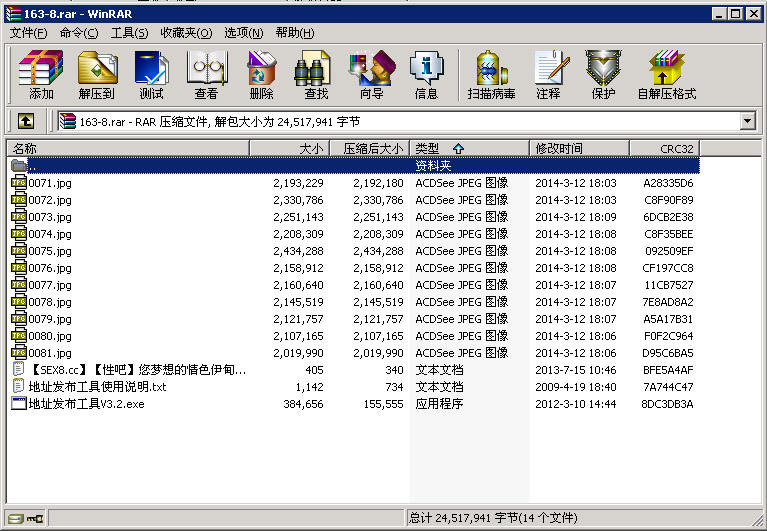This screenshot has width=767, height=531.
Task: Sort by the 类型 column header
Action: [469, 148]
